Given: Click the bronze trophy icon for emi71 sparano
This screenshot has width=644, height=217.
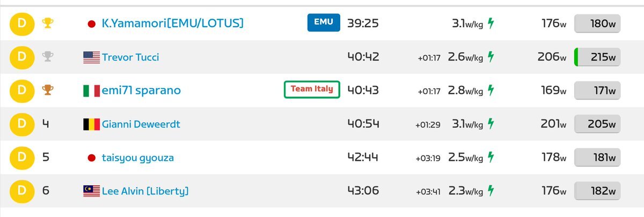Looking at the screenshot, I should pos(48,90).
